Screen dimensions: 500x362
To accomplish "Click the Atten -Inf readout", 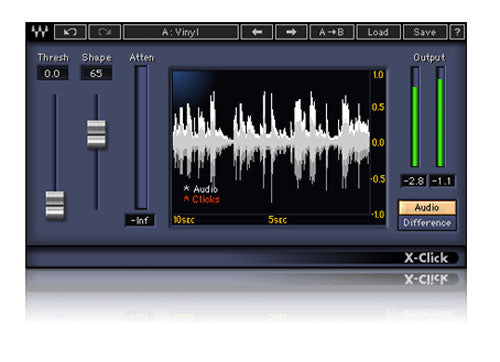I will (140, 220).
